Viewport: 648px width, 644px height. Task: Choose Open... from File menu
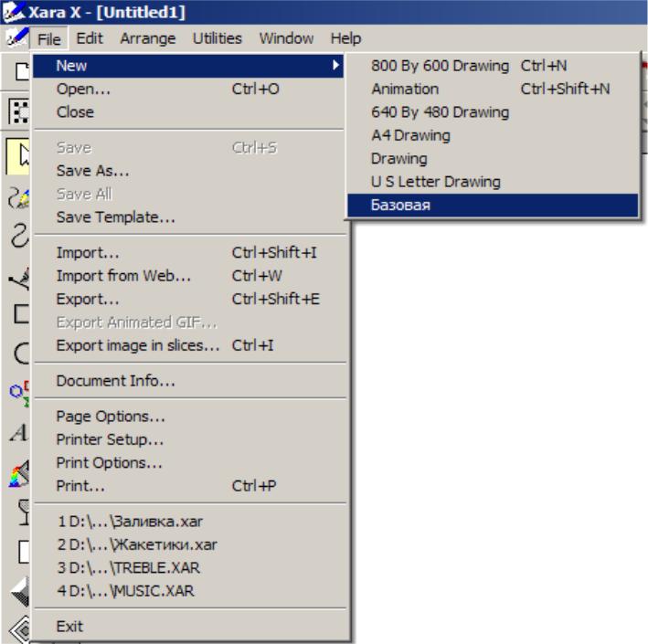coord(188,89)
